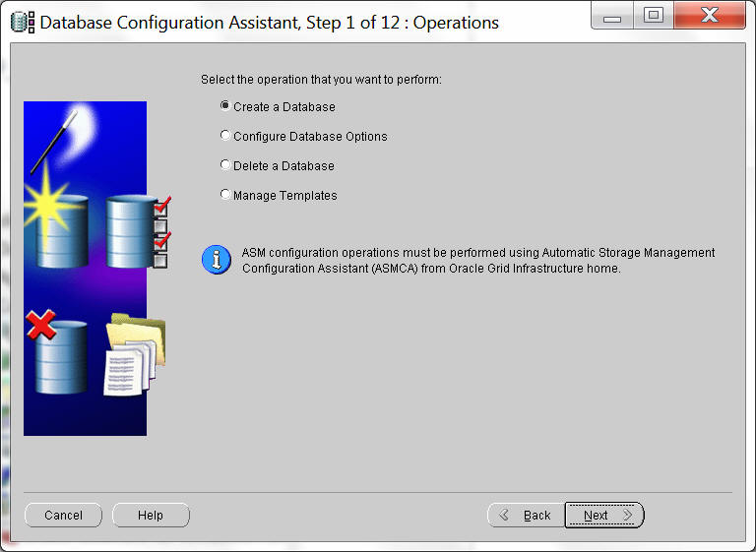Pick the Manage Templates radio option
The image size is (756, 552).
[226, 195]
